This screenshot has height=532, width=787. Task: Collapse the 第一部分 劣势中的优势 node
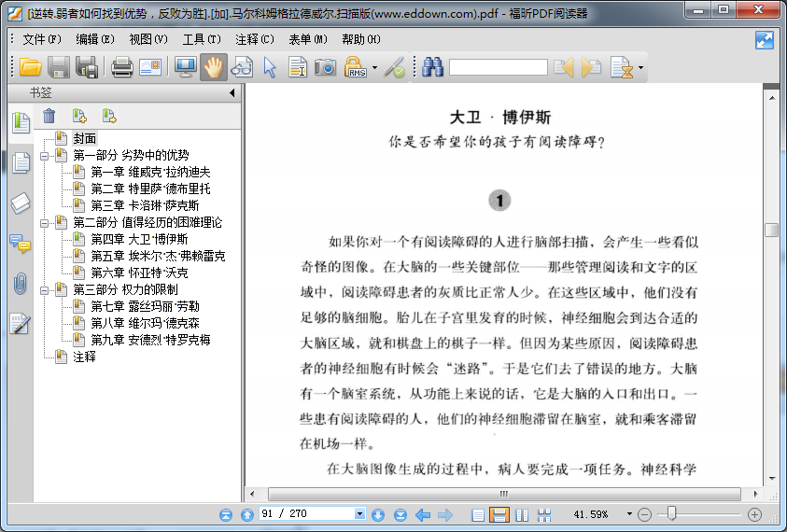[x=44, y=156]
